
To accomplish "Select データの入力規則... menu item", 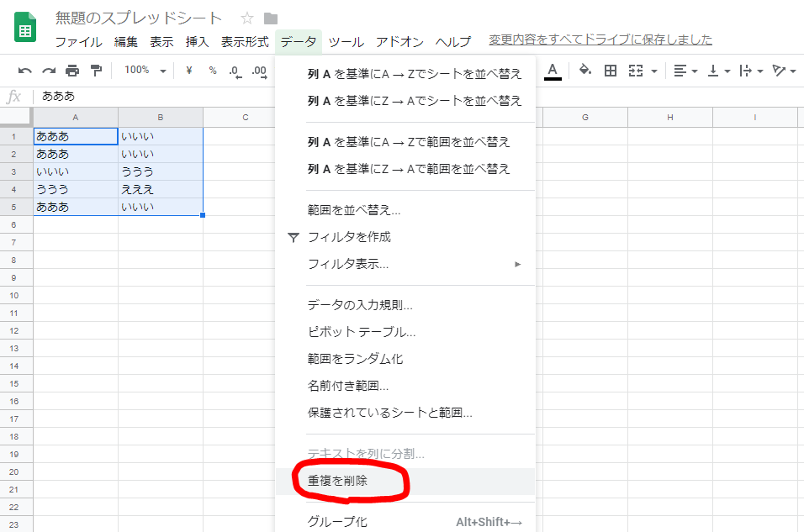I will click(405, 305).
